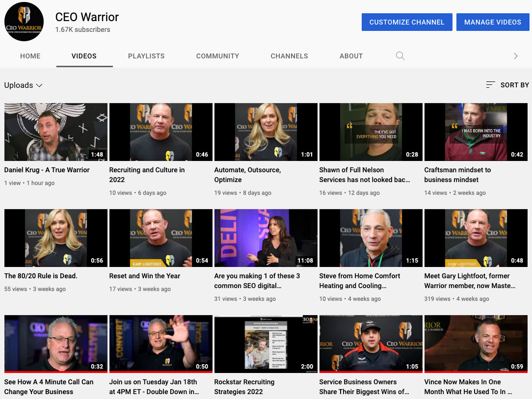Open Reset and Win the Year thumbnail
The height and width of the screenshot is (399, 532).
tap(161, 238)
